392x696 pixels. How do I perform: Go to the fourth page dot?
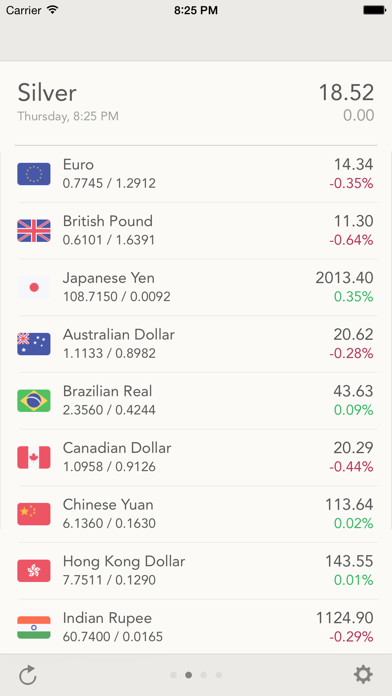pyautogui.click(x=219, y=675)
